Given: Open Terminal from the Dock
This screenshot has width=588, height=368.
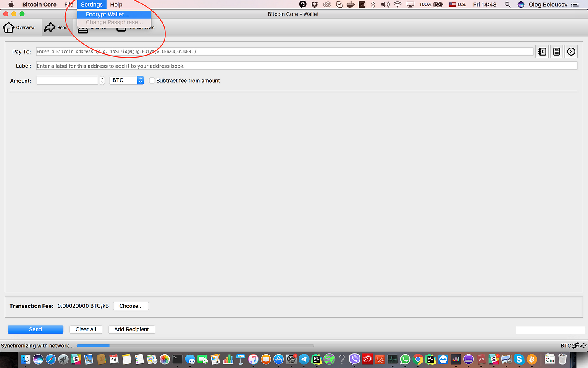Looking at the screenshot, I should click(x=177, y=359).
